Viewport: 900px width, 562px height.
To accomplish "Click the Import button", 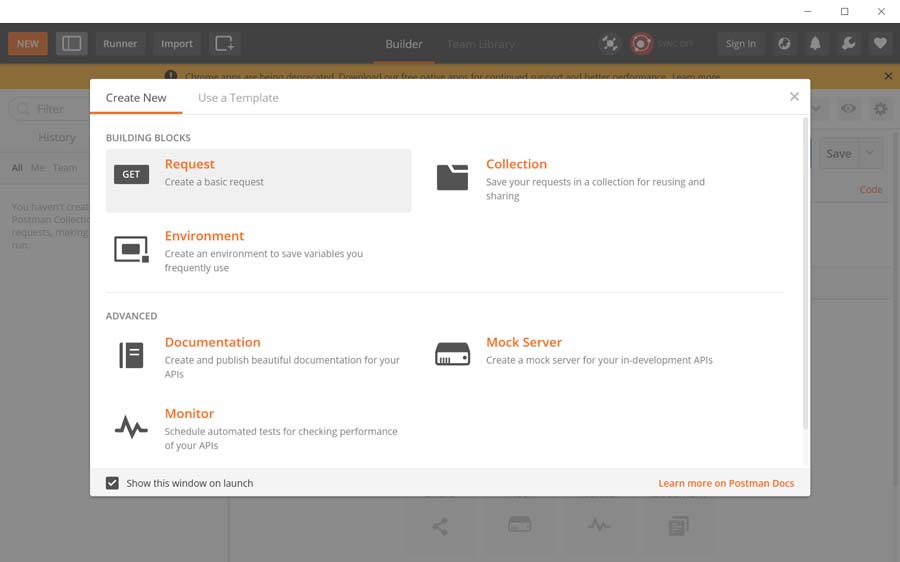I will [177, 44].
